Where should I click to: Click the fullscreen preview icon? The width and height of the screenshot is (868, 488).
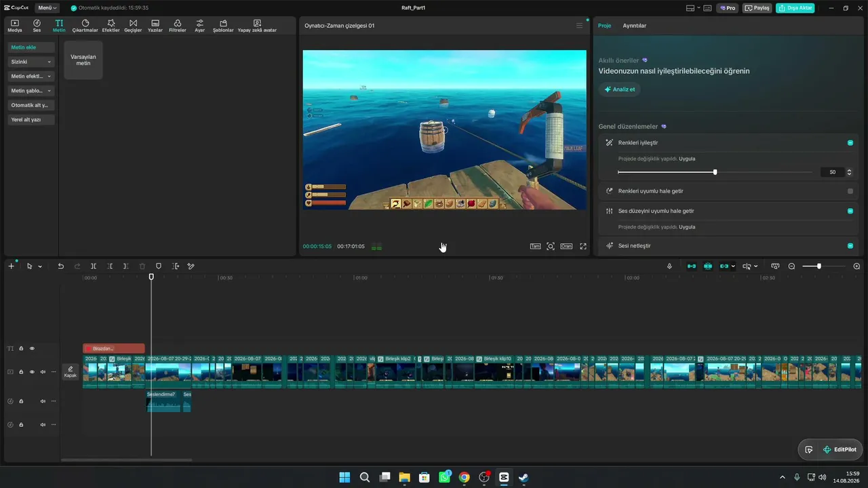[583, 247]
